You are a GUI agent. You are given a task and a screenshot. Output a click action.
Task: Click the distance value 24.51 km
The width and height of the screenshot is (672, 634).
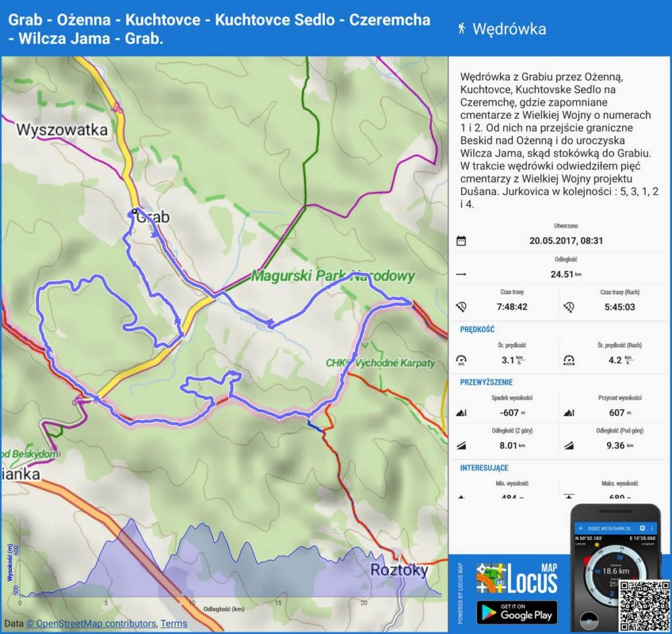(566, 274)
